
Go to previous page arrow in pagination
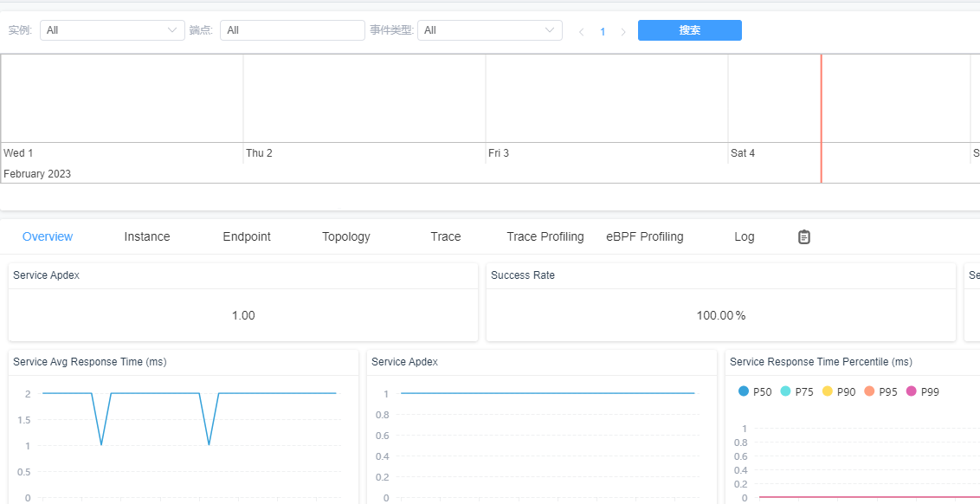coord(581,31)
